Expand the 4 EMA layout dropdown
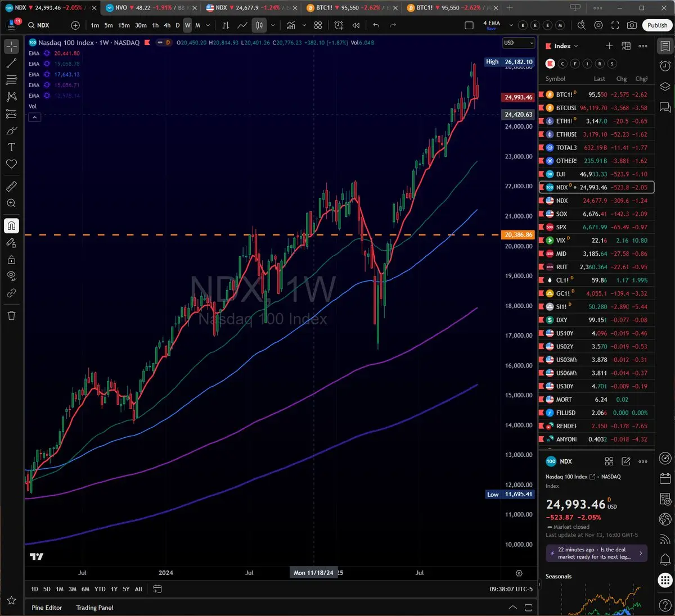 (511, 25)
